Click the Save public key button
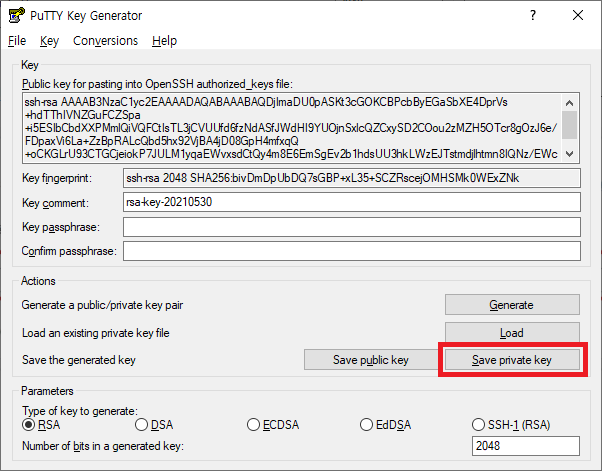The image size is (602, 471). (371, 360)
